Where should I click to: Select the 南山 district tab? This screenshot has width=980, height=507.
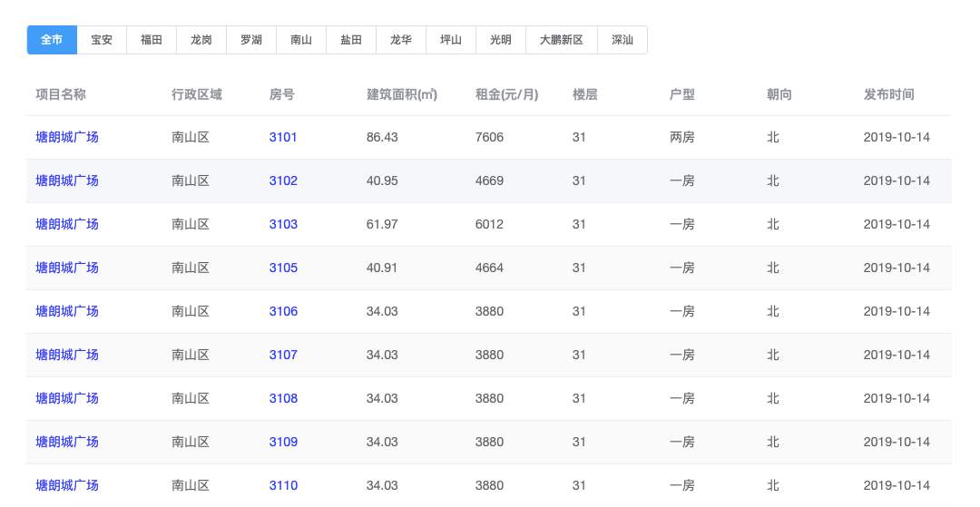(301, 40)
